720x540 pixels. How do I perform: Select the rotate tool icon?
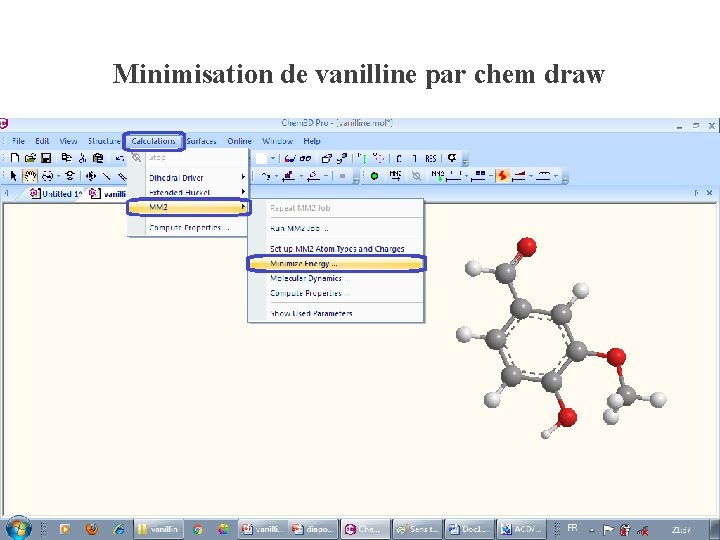click(x=47, y=176)
